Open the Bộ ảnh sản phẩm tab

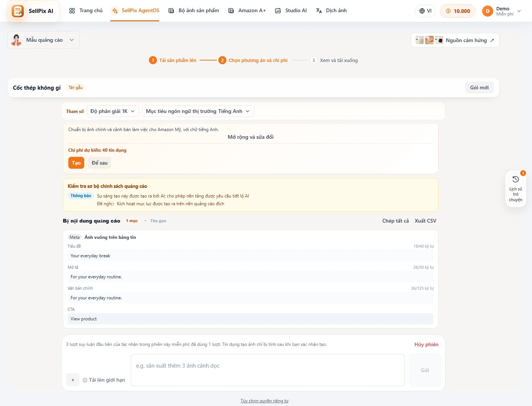194,11
